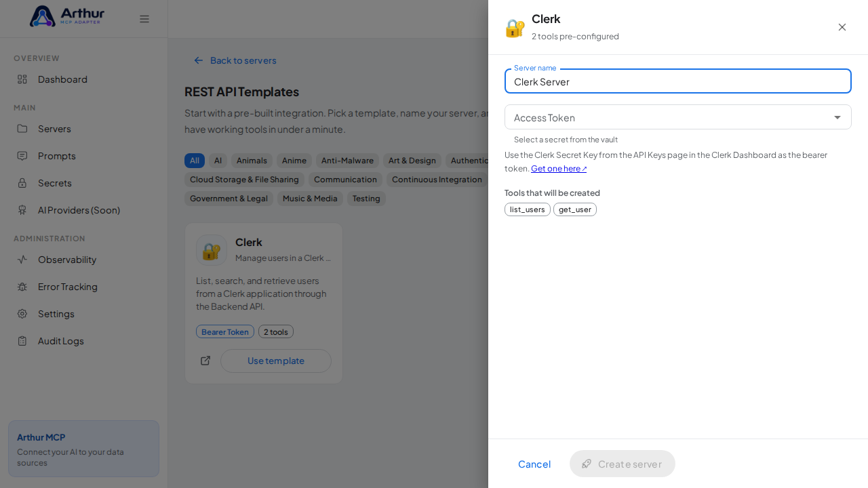Open Observability in the sidebar

(83, 260)
